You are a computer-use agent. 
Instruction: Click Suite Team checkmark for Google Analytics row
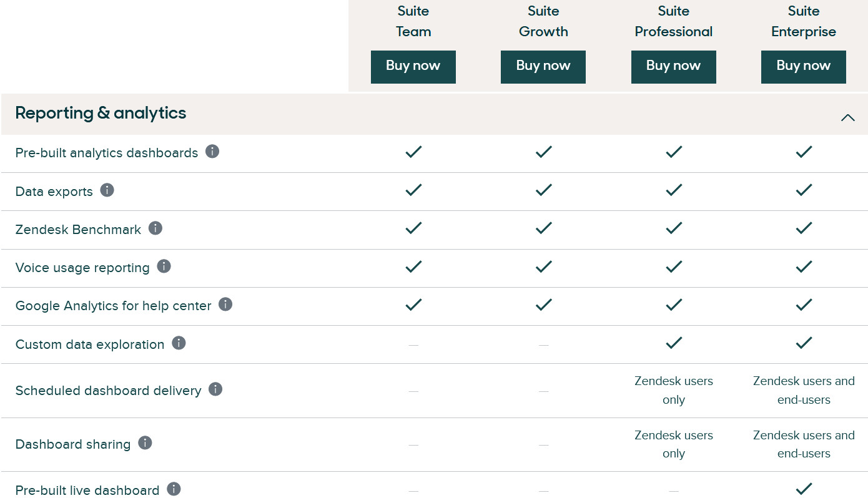(413, 305)
